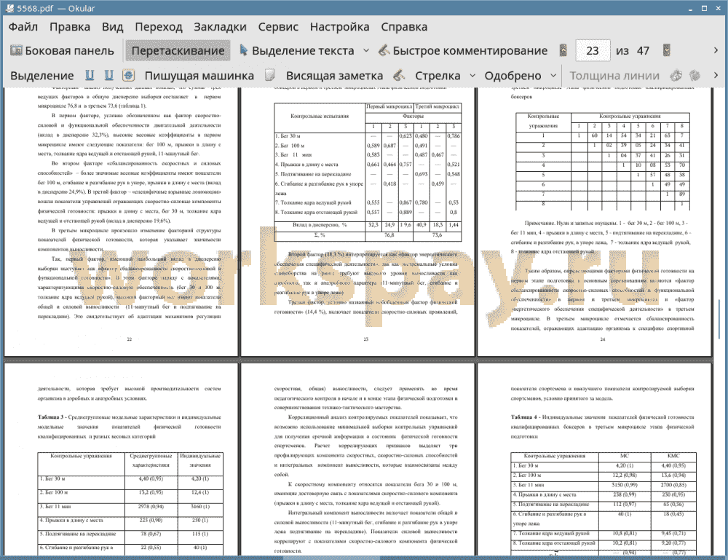
Task: Open the Настройка menu
Action: pos(339,27)
